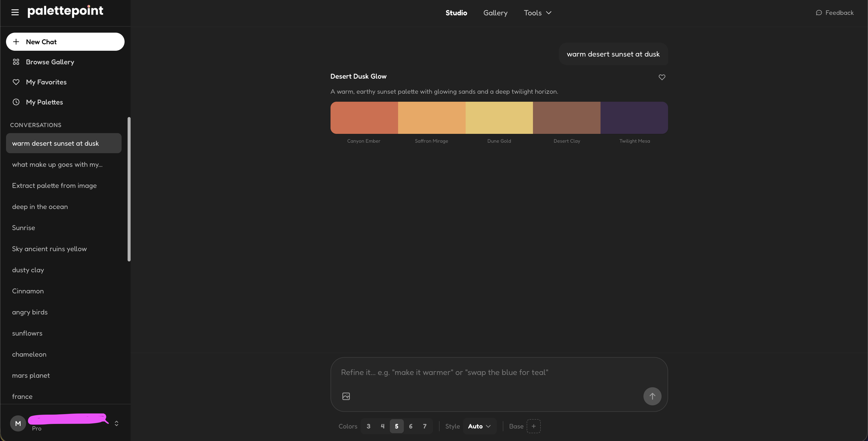The height and width of the screenshot is (441, 868).
Task: Click the hamburger menu icon
Action: click(15, 13)
